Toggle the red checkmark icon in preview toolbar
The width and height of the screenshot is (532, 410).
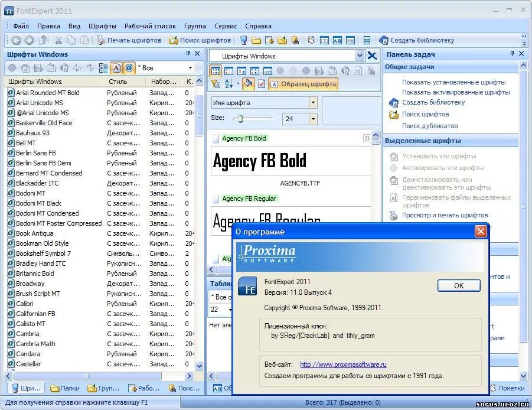tap(261, 84)
